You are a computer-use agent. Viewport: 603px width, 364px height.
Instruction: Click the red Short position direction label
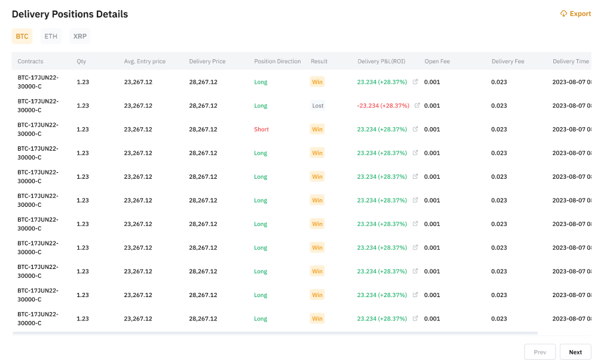tap(261, 129)
